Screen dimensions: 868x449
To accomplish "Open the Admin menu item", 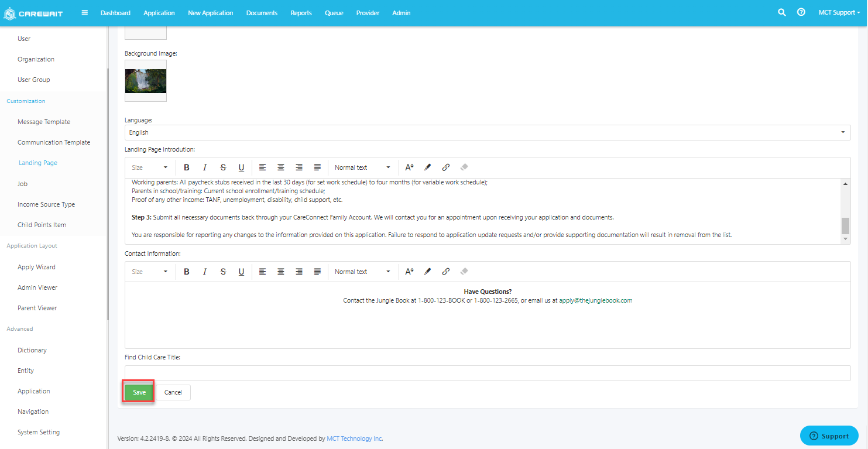I will click(402, 13).
